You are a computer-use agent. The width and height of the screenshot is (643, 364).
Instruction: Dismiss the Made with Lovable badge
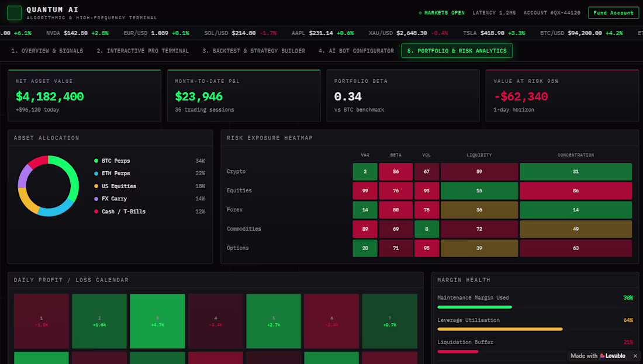tap(635, 356)
